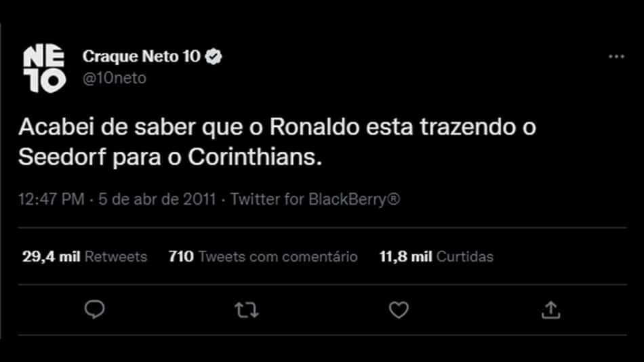Click the 12:47 PM timestamp
This screenshot has width=644, height=362.
tap(52, 199)
